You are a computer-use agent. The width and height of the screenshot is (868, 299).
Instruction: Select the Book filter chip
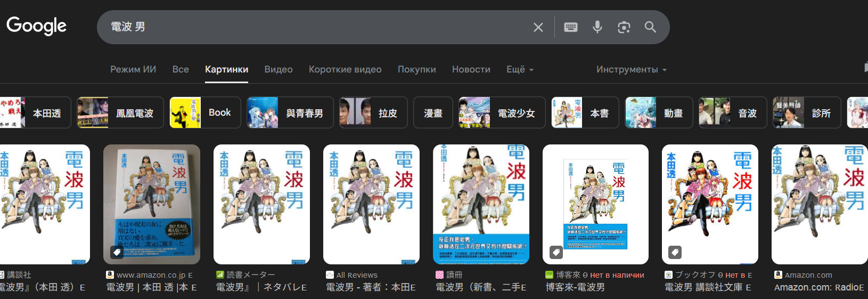tap(205, 112)
